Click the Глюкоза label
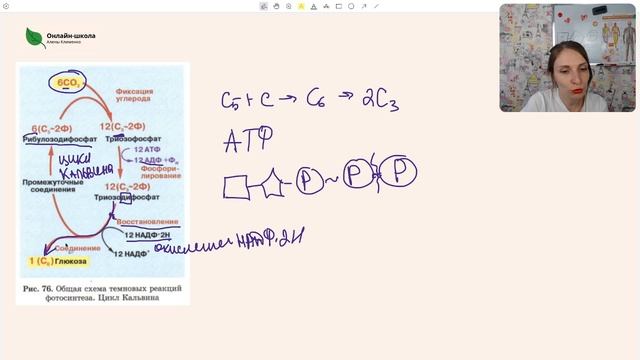The height and width of the screenshot is (360, 640). coord(71,261)
